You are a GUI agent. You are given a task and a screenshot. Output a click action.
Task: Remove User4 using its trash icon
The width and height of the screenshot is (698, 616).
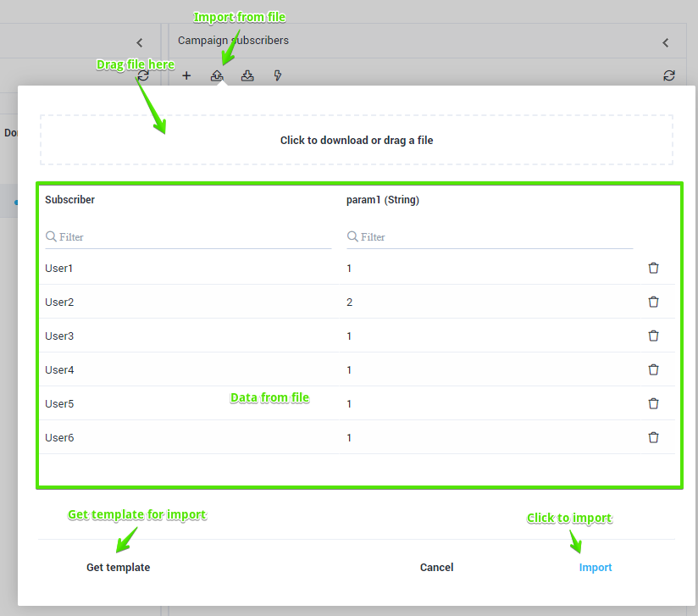(653, 369)
